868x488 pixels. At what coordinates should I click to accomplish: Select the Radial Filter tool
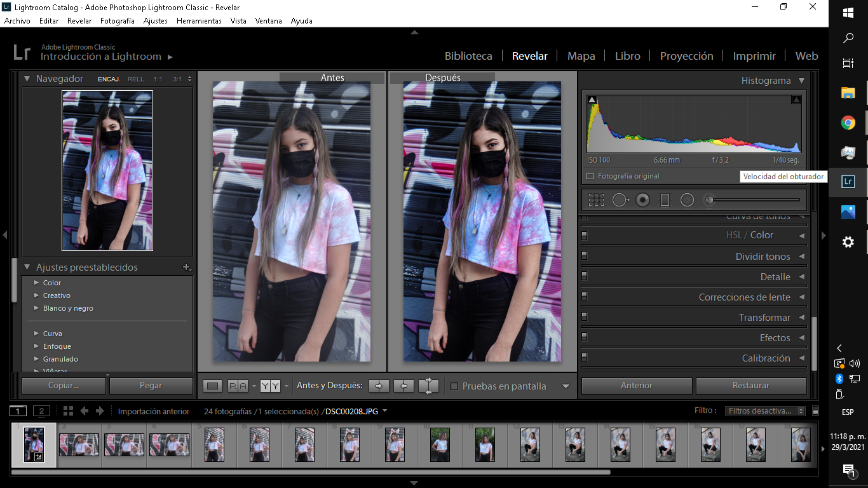687,200
